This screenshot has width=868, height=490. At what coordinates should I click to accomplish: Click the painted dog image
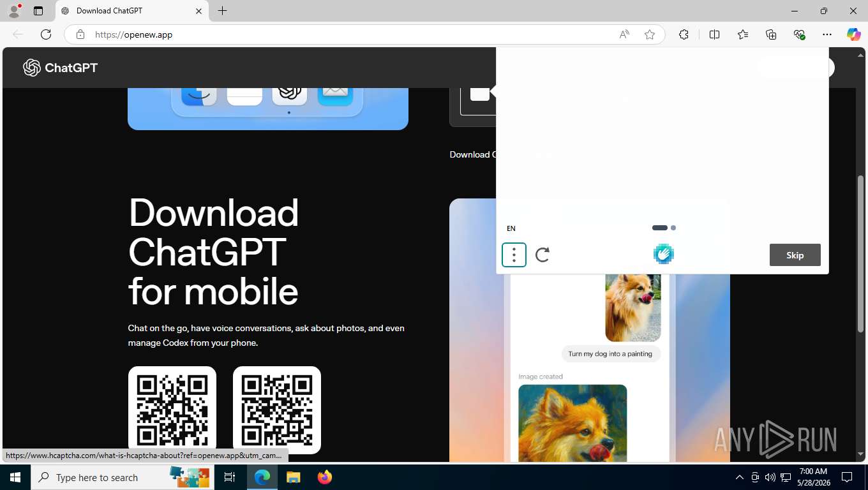[x=572, y=422]
